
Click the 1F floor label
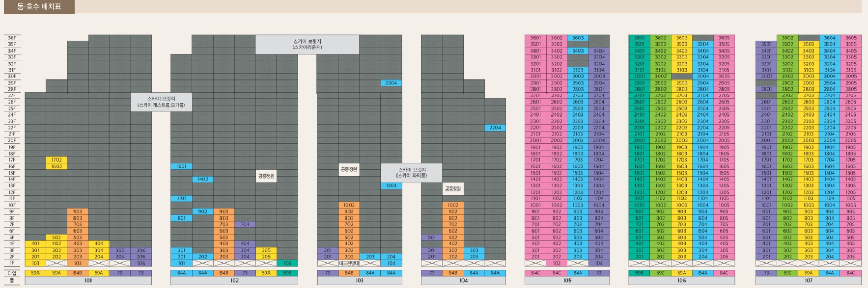pyautogui.click(x=12, y=263)
